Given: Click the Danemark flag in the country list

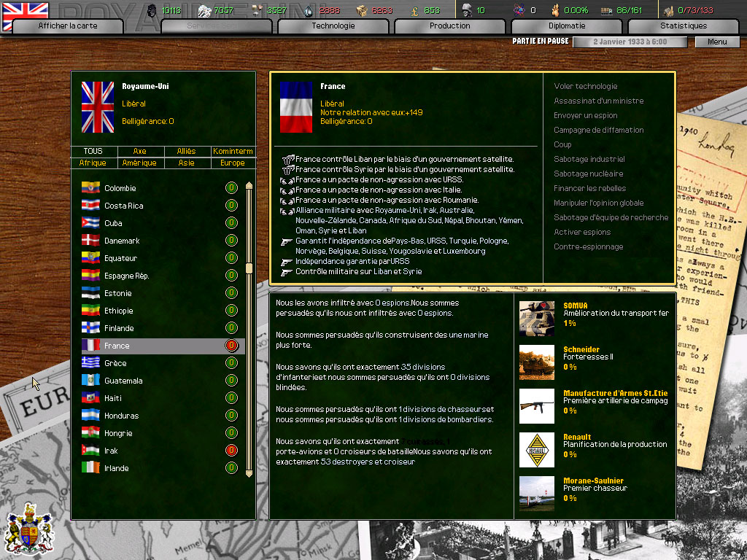Looking at the screenshot, I should coord(90,241).
